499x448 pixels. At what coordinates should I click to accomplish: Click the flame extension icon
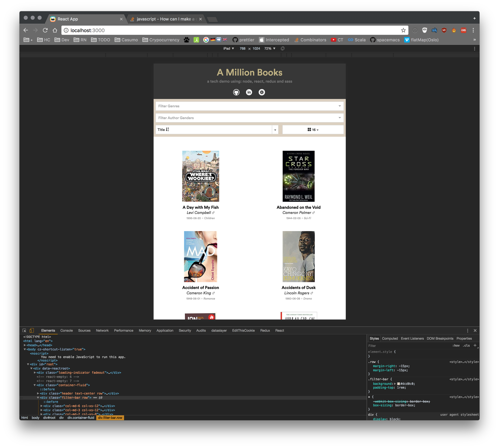[454, 30]
